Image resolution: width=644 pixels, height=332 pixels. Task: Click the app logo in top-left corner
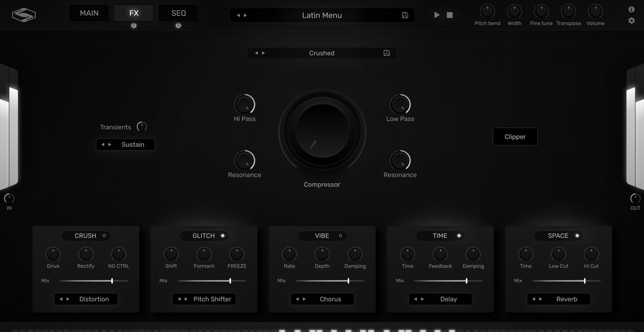(x=24, y=14)
